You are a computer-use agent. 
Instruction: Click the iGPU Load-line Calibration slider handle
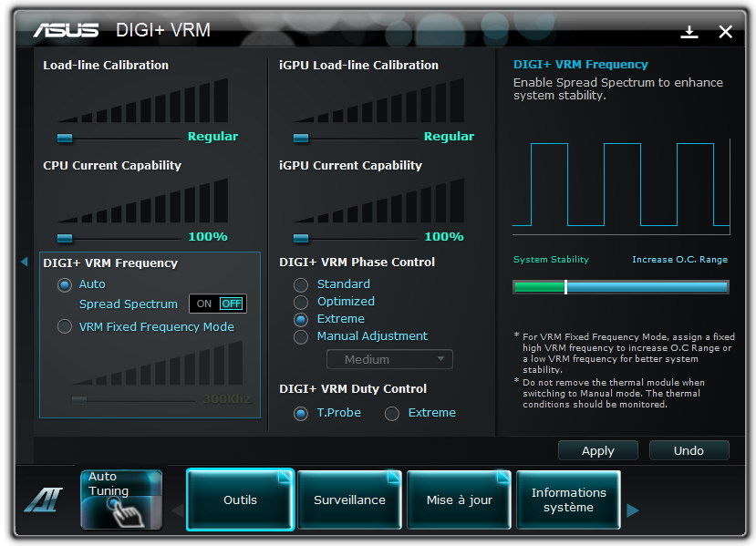pyautogui.click(x=301, y=139)
